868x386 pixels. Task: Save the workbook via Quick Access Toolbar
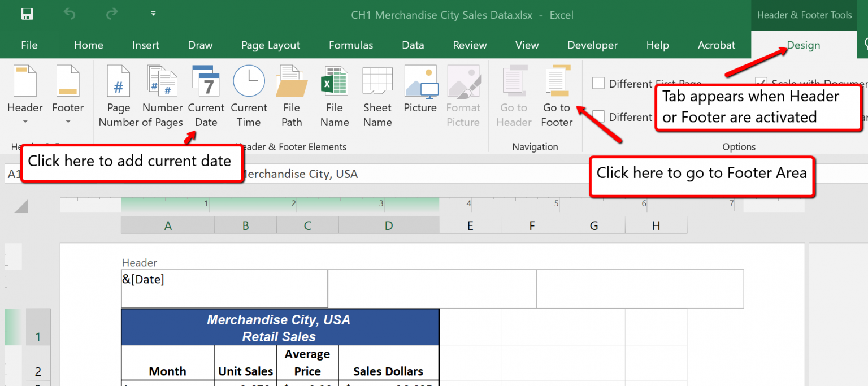pos(27,14)
